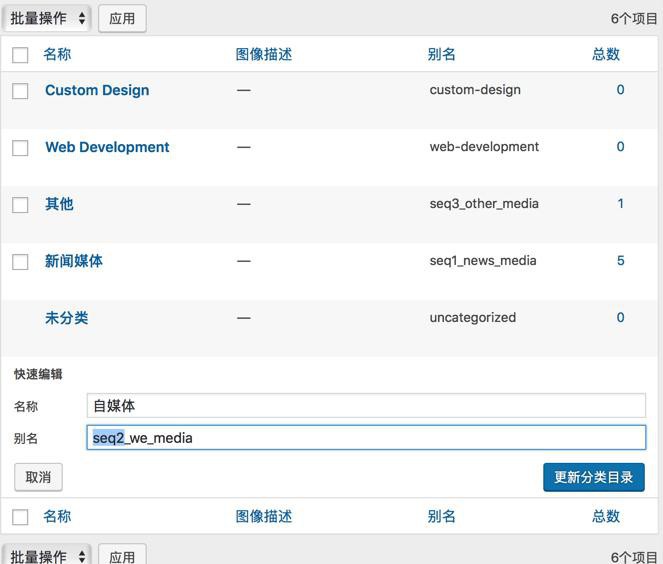Tick the 新闻媒体 category checkbox
663x564 pixels.
pos(20,262)
